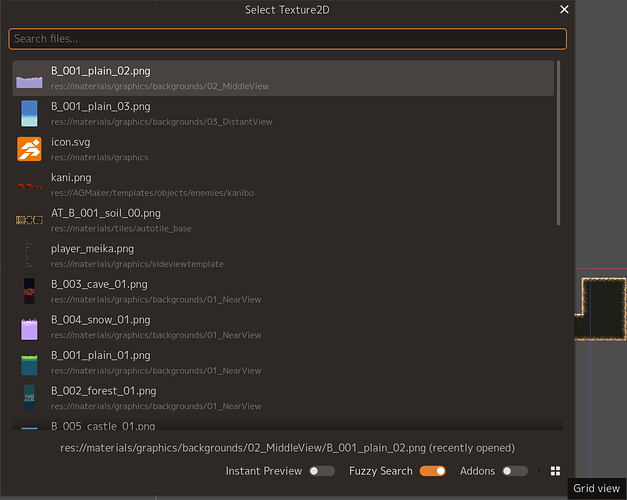Enable the Addons toggle
This screenshot has height=500, width=627.
pyautogui.click(x=515, y=471)
